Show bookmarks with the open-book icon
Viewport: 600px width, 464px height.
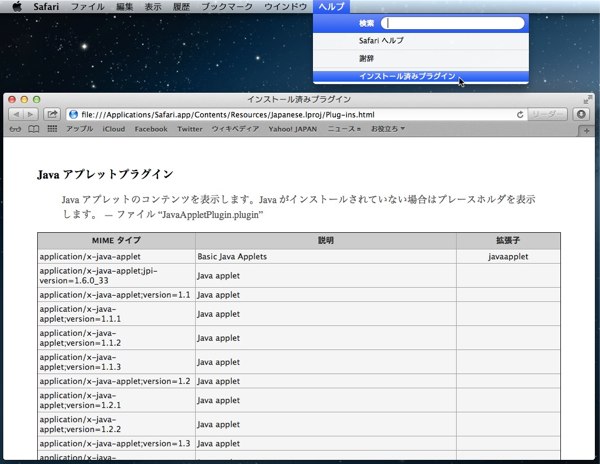click(34, 129)
